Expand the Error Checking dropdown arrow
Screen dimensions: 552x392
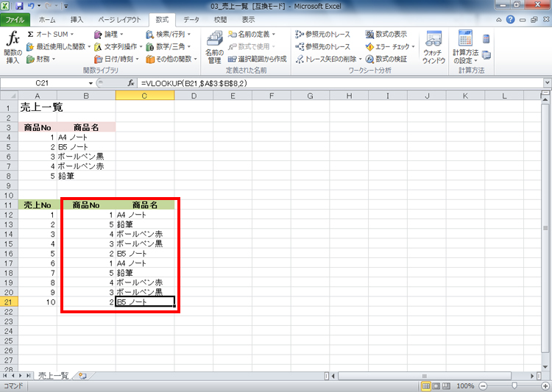pyautogui.click(x=414, y=47)
